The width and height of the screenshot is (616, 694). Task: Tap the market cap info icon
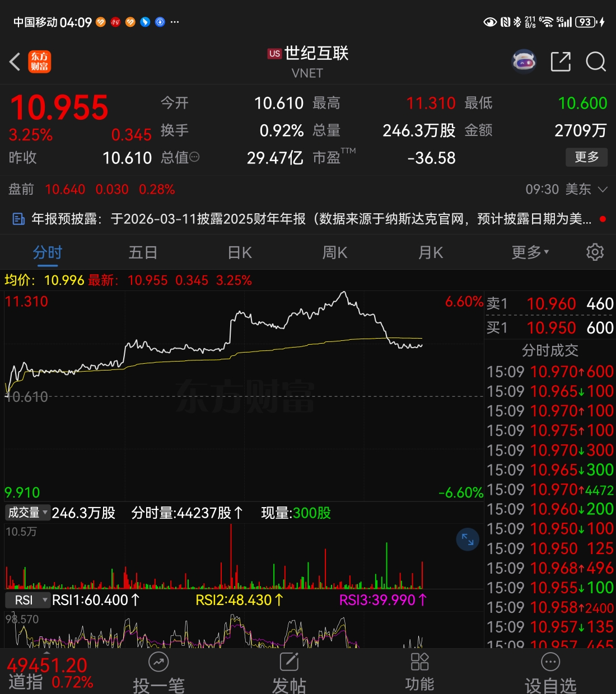pos(195,157)
